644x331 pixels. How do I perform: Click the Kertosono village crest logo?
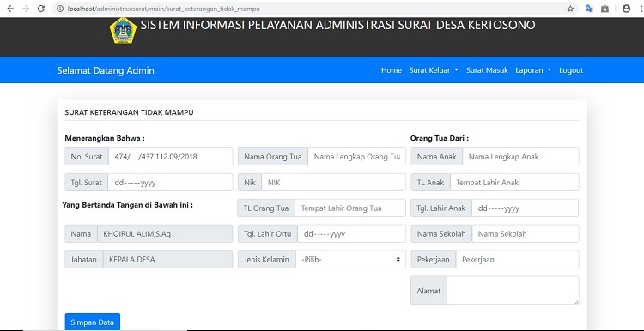coord(123,30)
